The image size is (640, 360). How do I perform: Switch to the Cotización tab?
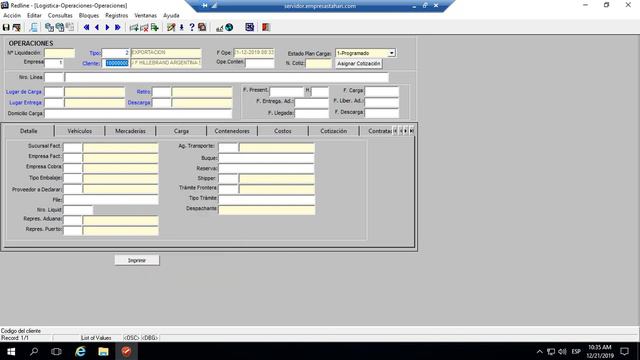coord(333,131)
